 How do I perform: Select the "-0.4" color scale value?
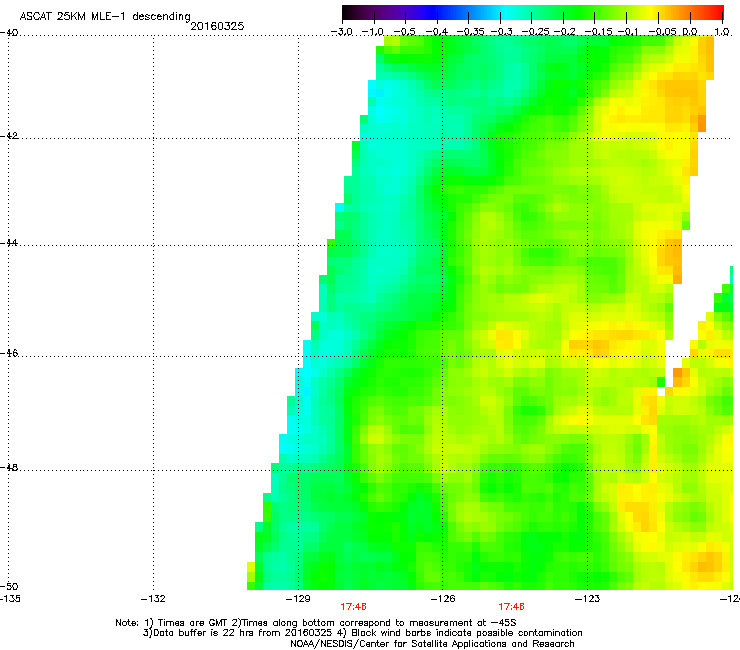(x=437, y=32)
